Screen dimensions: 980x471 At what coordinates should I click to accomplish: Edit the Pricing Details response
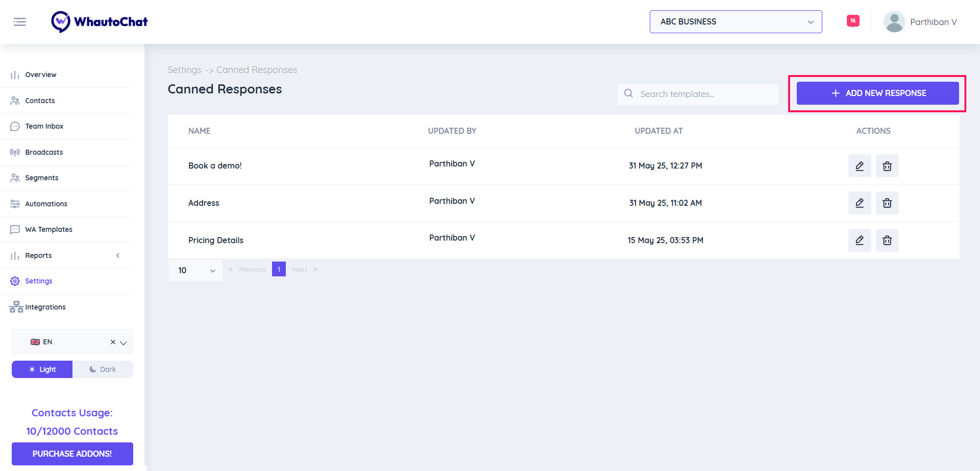coord(860,240)
